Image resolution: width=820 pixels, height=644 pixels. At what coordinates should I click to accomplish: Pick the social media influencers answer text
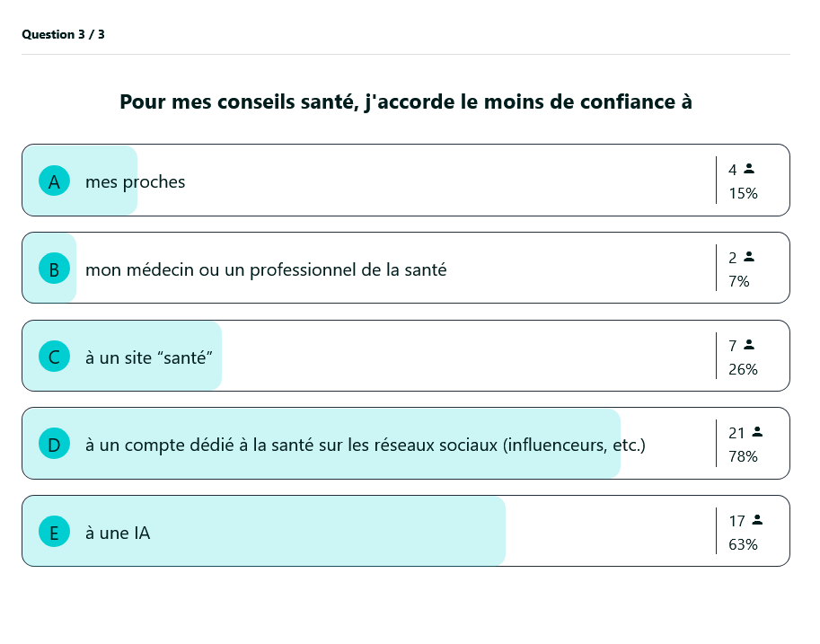pyautogui.click(x=366, y=444)
